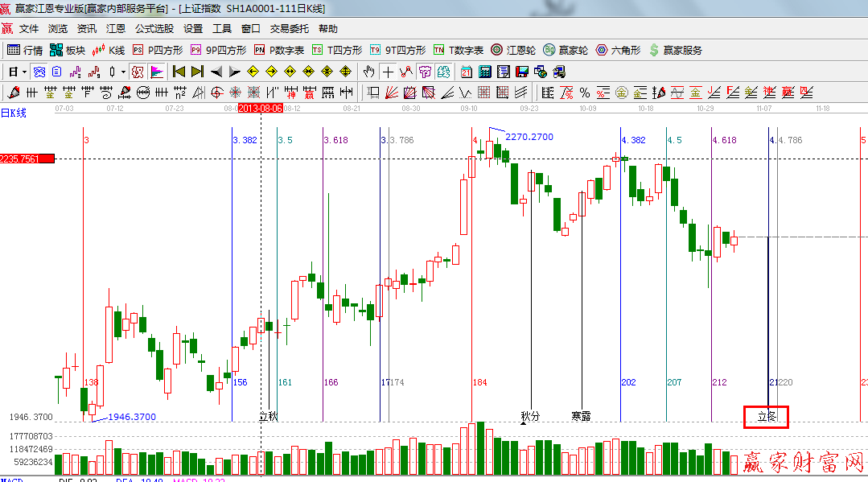
Task: Open the 江恩 menu
Action: [116, 28]
